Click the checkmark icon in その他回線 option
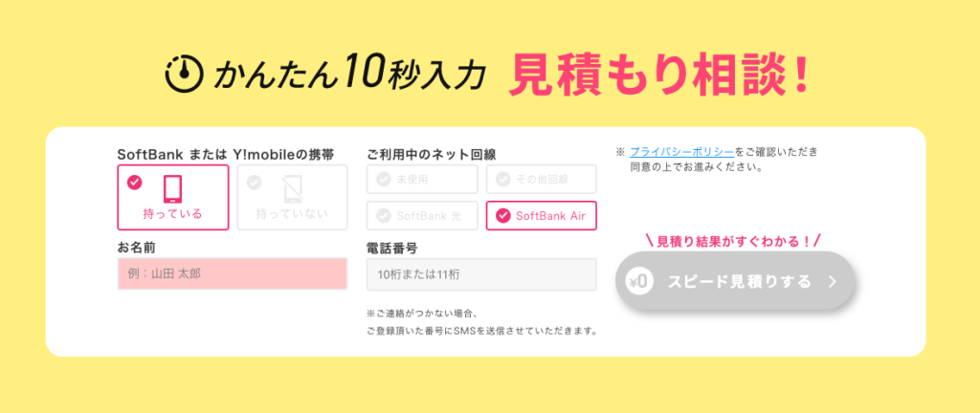 click(503, 179)
